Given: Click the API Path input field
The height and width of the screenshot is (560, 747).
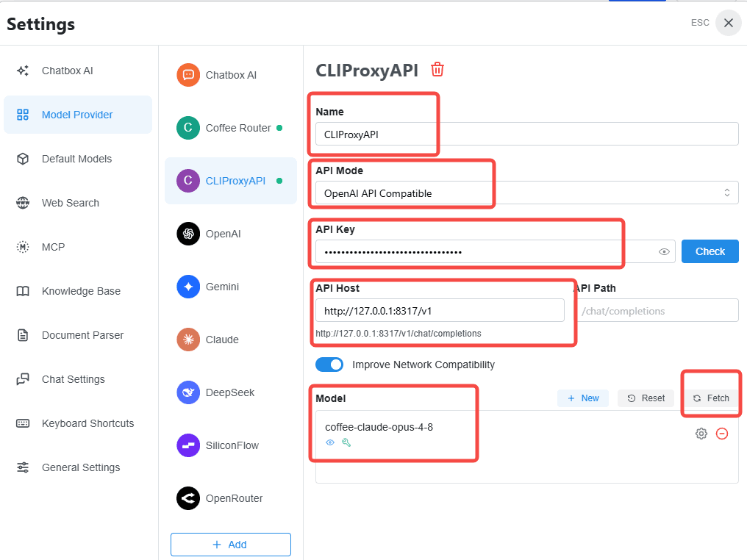Looking at the screenshot, I should coord(657,310).
